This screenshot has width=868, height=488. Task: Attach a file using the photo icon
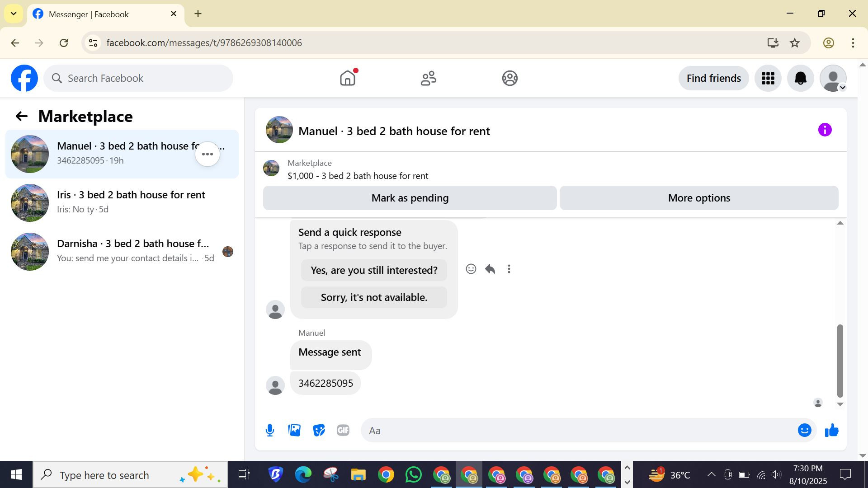click(294, 430)
